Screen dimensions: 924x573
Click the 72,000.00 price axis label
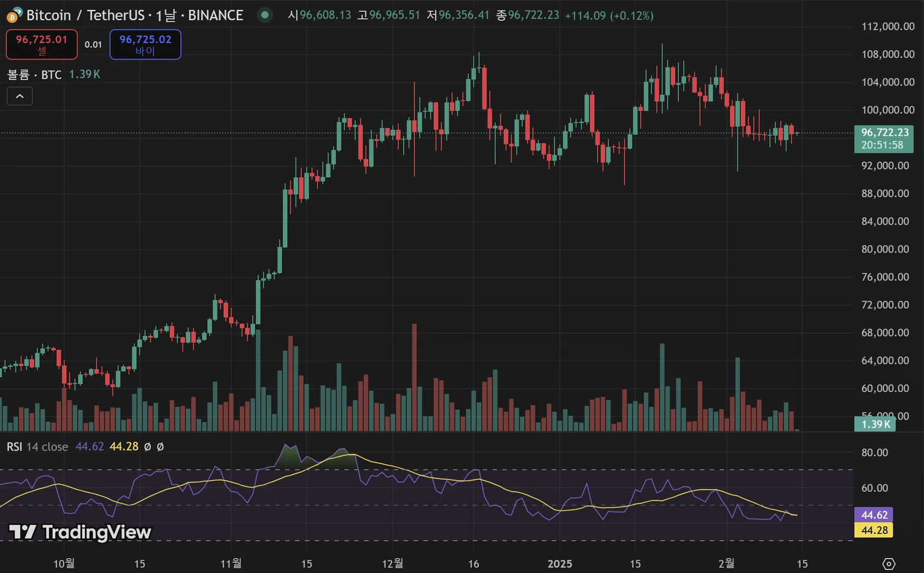[x=885, y=305]
